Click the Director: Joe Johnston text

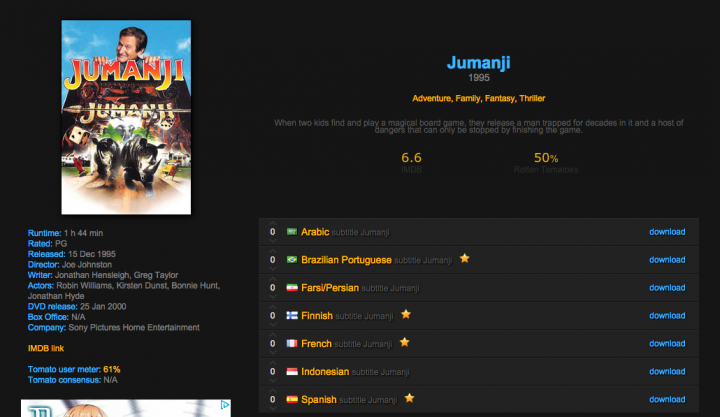(70, 265)
